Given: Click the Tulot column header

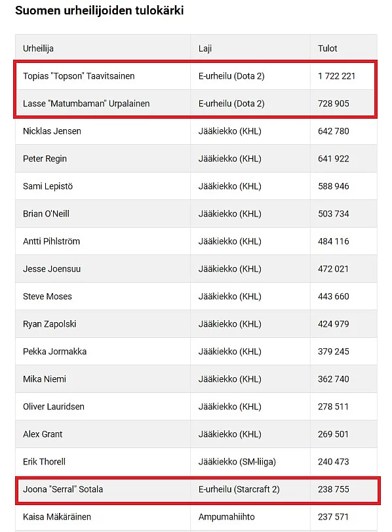Looking at the screenshot, I should pos(328,49).
